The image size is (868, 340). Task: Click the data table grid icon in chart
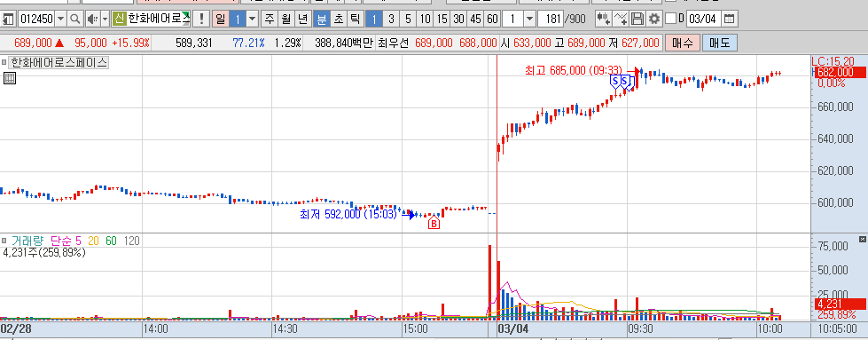(x=10, y=78)
